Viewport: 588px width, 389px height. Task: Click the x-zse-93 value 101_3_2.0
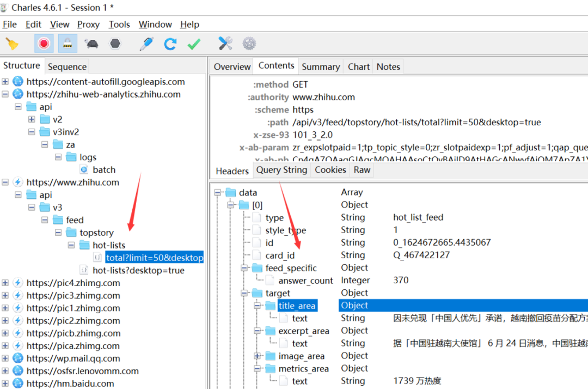(x=313, y=135)
